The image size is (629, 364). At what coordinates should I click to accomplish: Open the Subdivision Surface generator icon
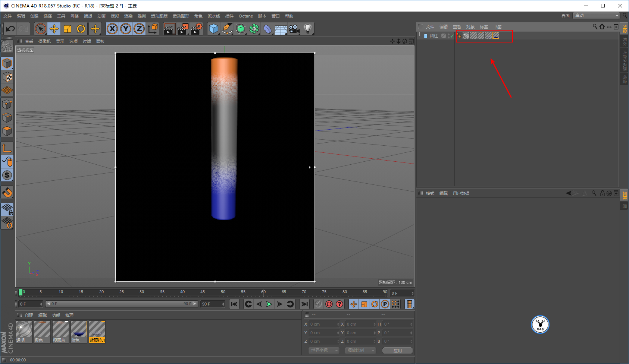(x=241, y=29)
